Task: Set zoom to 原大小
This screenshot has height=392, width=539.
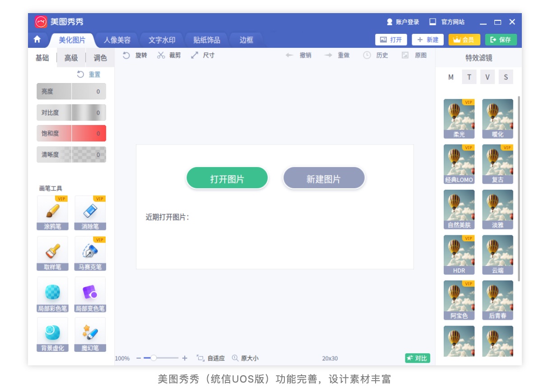Action: point(245,358)
